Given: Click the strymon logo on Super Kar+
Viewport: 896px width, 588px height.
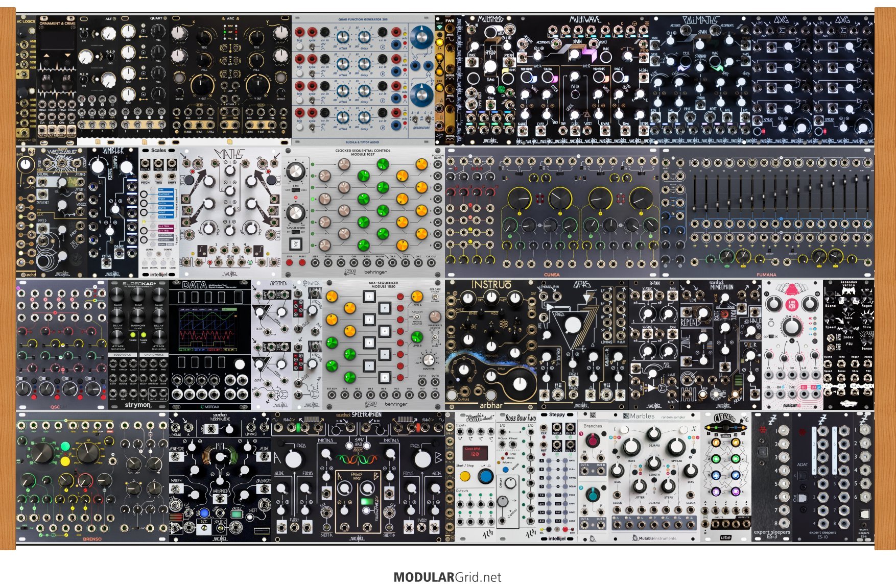Looking at the screenshot, I should coord(138,405).
